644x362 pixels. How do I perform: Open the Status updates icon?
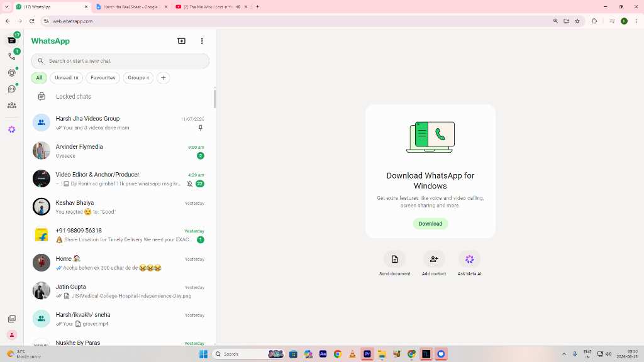click(x=12, y=73)
